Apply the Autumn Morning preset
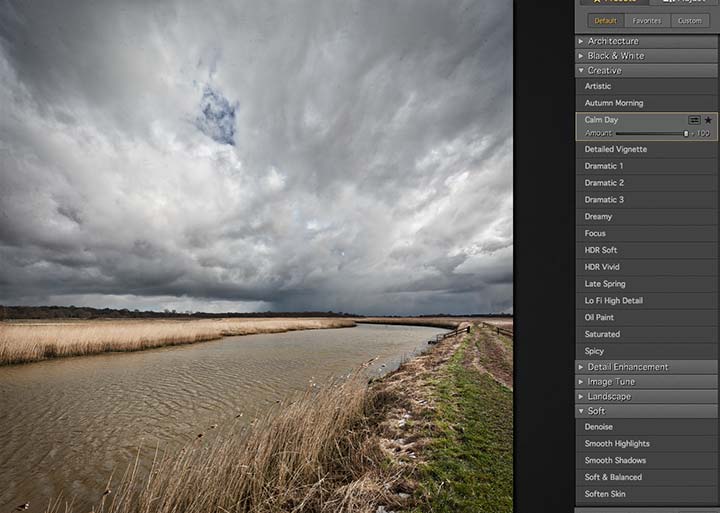Image resolution: width=720 pixels, height=513 pixels. [646, 103]
